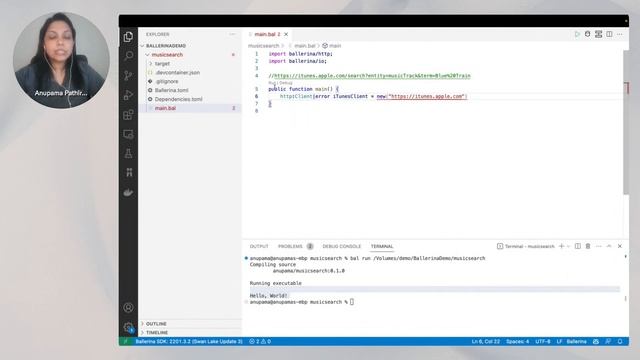The image size is (640, 360).
Task: Click the Debug code lens above main
Action: pos(286,83)
